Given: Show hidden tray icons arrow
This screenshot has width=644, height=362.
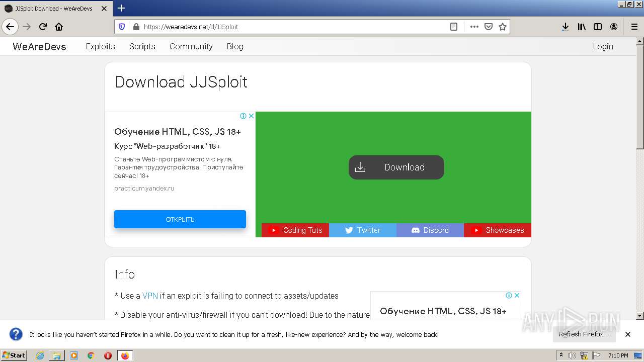Looking at the screenshot, I should [x=561, y=355].
